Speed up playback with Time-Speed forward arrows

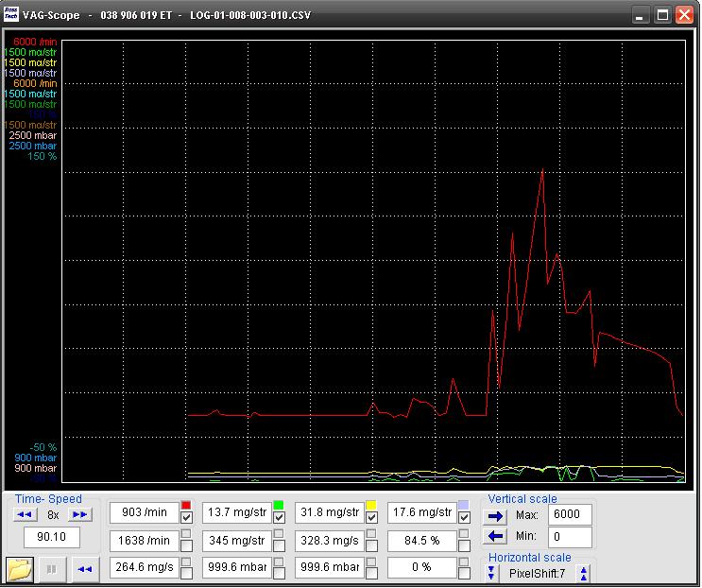[x=80, y=514]
